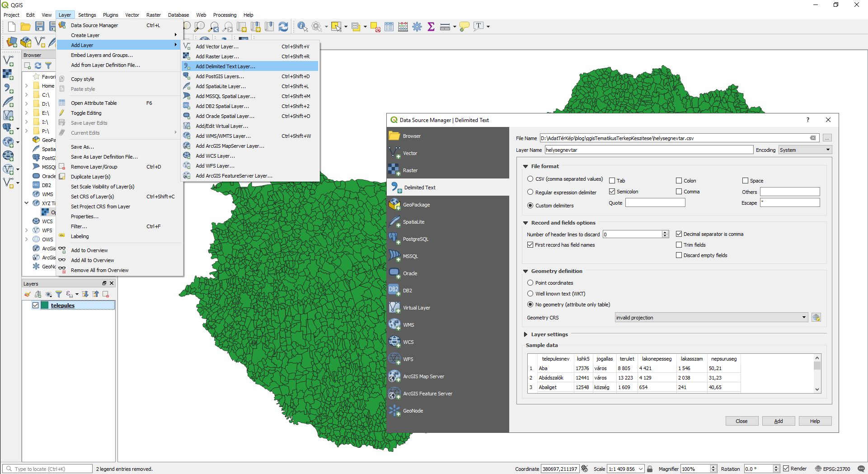Viewport: 868px width, 474px height.
Task: Click the Geometry CRS select button
Action: tap(816, 317)
